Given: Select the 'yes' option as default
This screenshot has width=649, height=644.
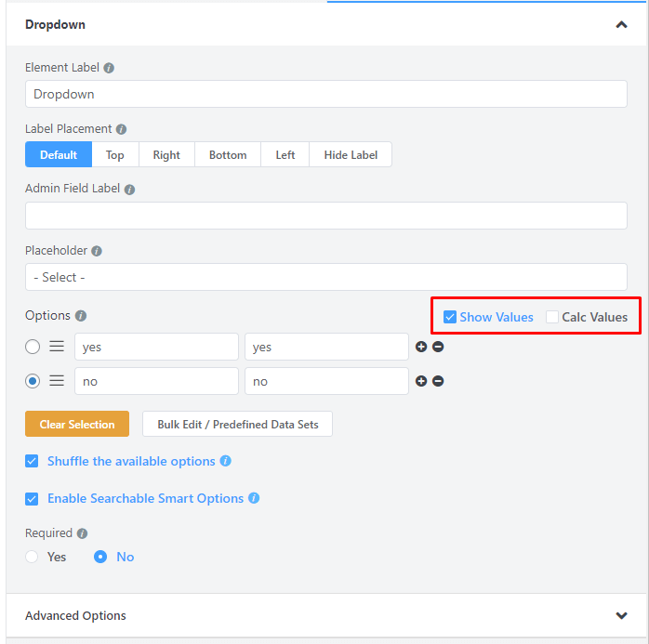Looking at the screenshot, I should [x=33, y=347].
